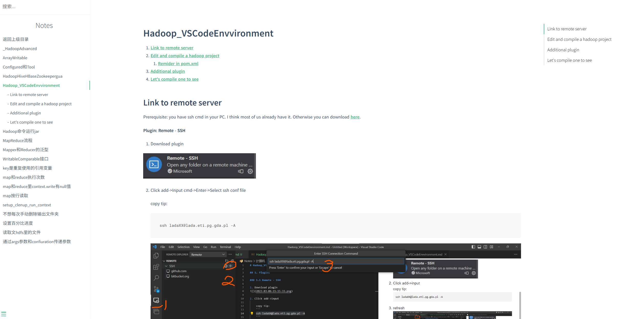Viewport: 644px width, 319px height.
Task: Select 'Additional plugin' in right outline
Action: 563,50
